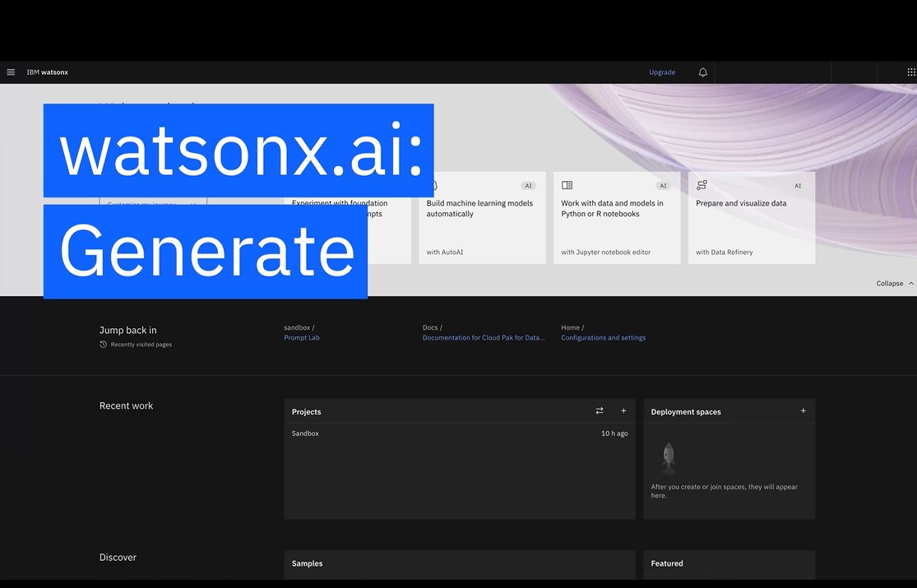
Task: Click the Jupyter notebook tile icon
Action: (x=567, y=186)
